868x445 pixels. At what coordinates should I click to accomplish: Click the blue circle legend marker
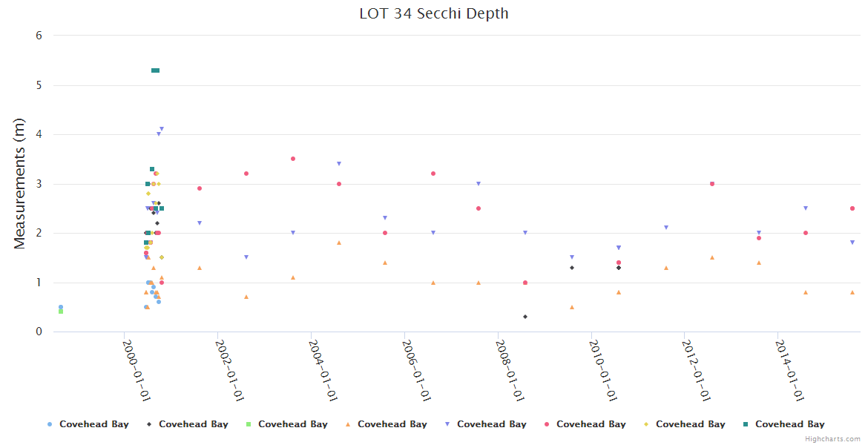pos(50,424)
